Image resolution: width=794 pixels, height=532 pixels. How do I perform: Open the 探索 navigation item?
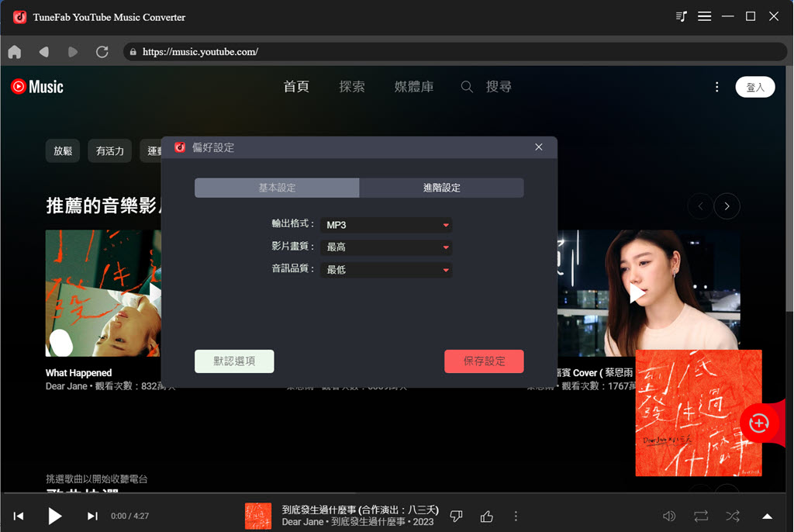coord(352,87)
